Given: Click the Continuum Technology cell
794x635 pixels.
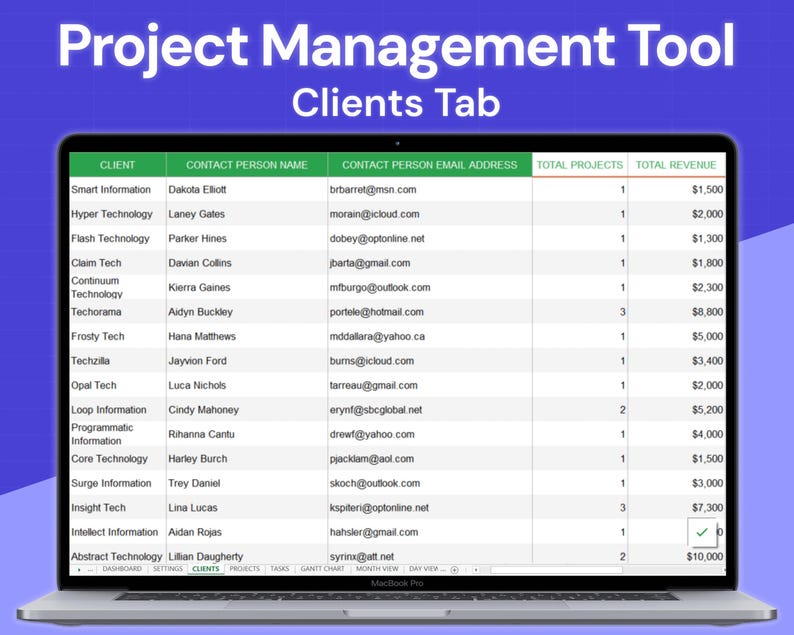Looking at the screenshot, I should [117, 287].
